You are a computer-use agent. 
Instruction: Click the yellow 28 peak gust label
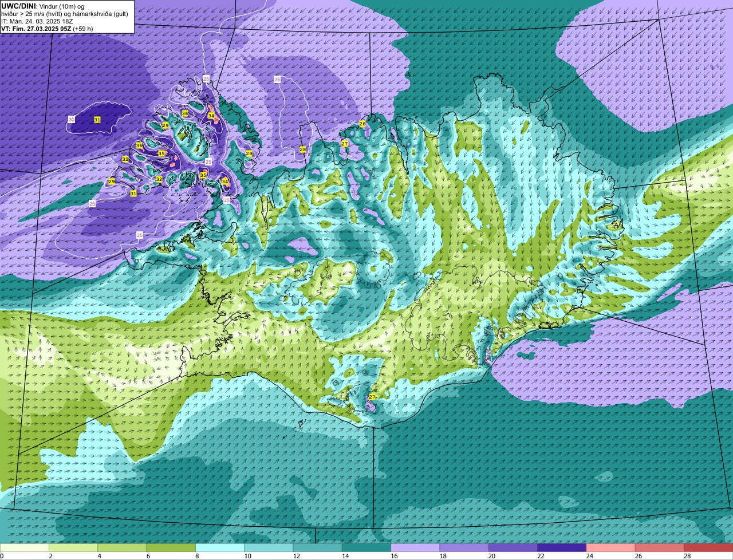(303, 149)
